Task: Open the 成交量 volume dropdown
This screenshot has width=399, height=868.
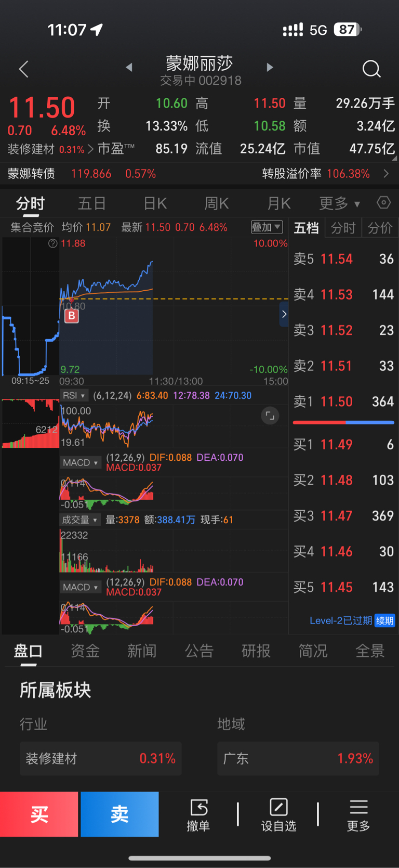Action: [80, 520]
